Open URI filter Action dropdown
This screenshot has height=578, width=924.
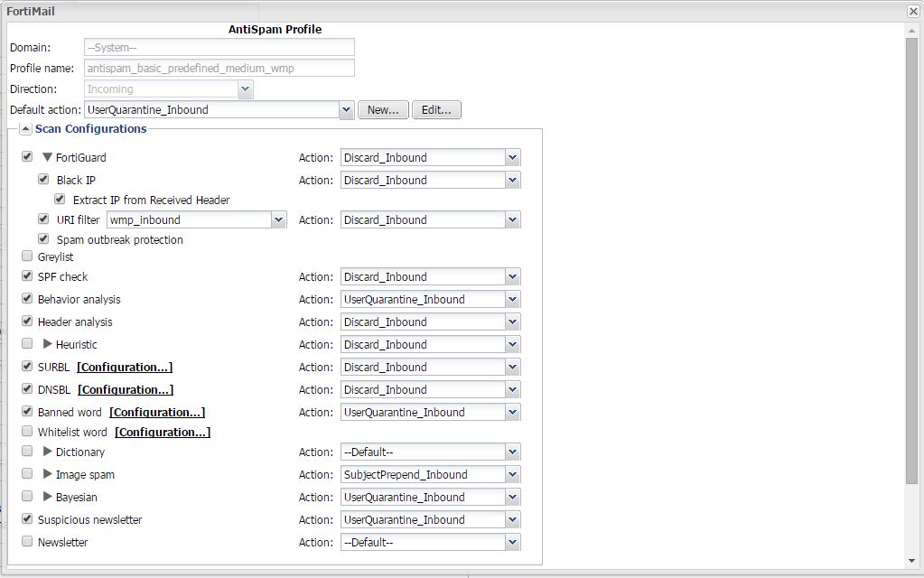(x=513, y=219)
